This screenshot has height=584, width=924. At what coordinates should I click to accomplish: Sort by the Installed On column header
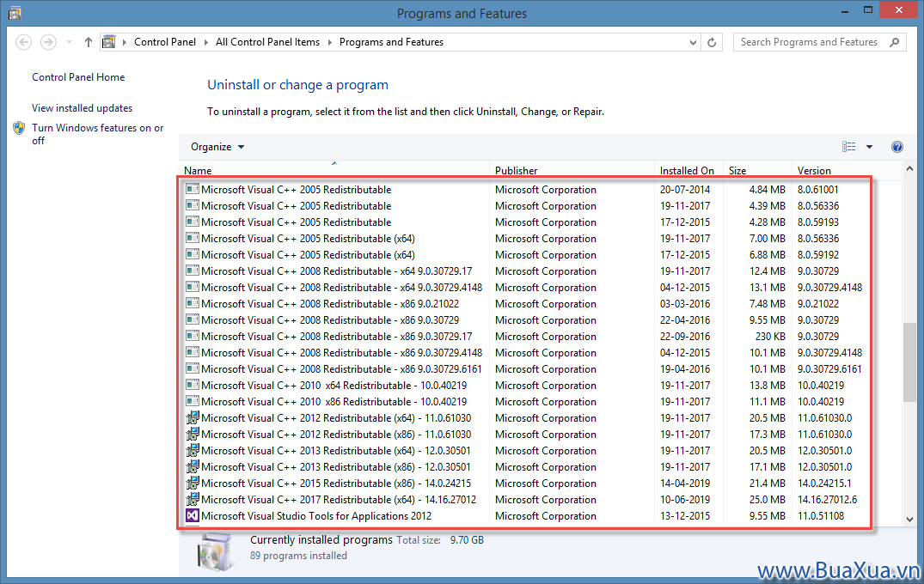(687, 171)
